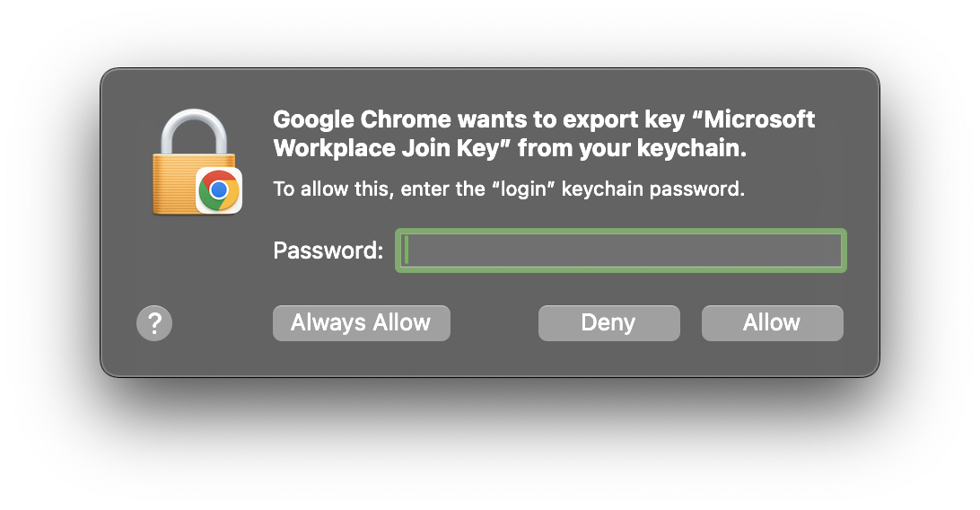Viewport: 980px width, 510px height.
Task: Click the "Password:" label
Action: (x=328, y=251)
